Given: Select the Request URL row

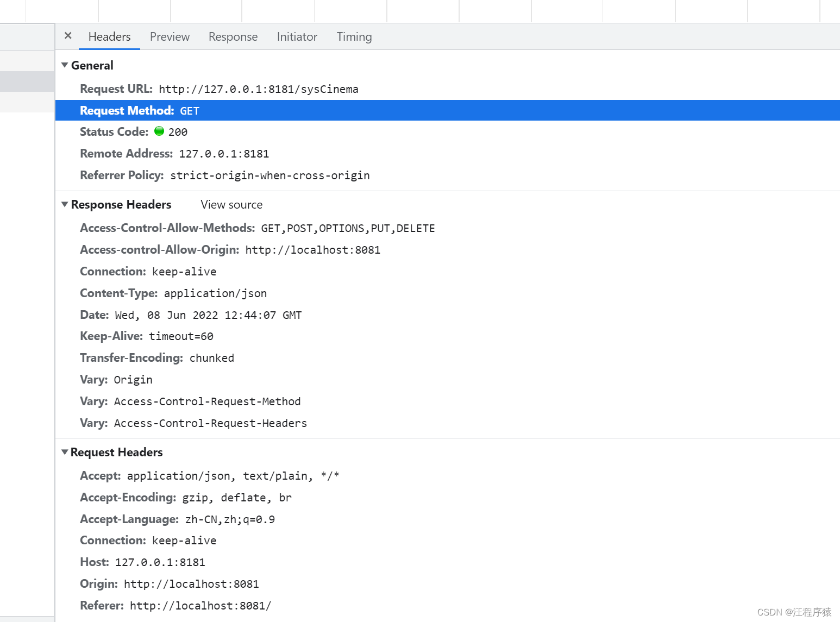Looking at the screenshot, I should point(448,89).
